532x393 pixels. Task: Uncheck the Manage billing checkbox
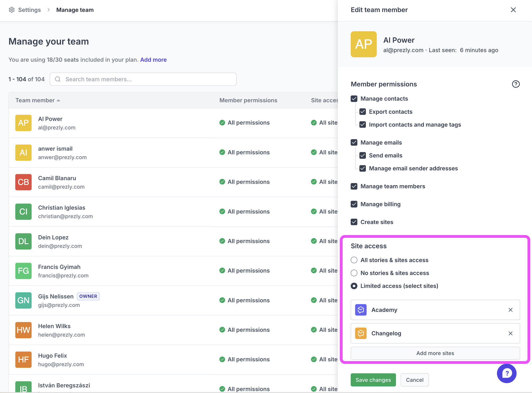354,204
